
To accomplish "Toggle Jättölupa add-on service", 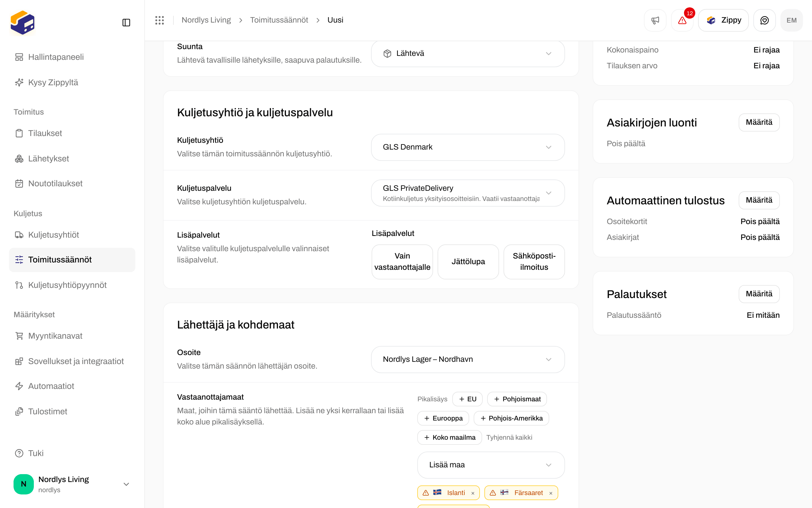I will (x=468, y=262).
